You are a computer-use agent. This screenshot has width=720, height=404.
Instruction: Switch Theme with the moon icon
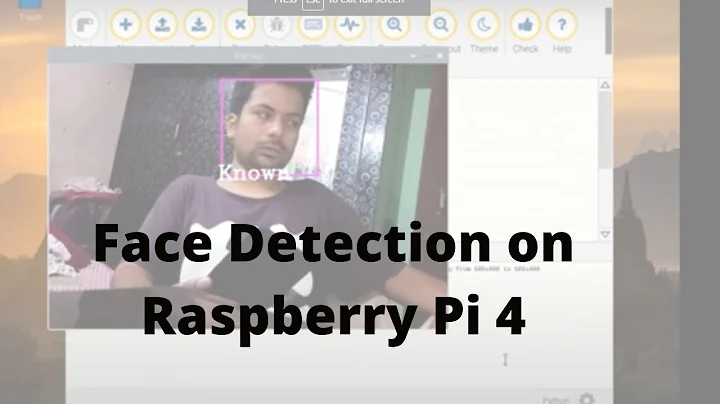click(x=484, y=25)
